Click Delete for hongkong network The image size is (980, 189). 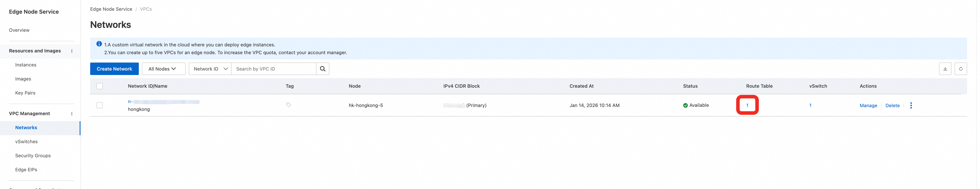coord(892,105)
